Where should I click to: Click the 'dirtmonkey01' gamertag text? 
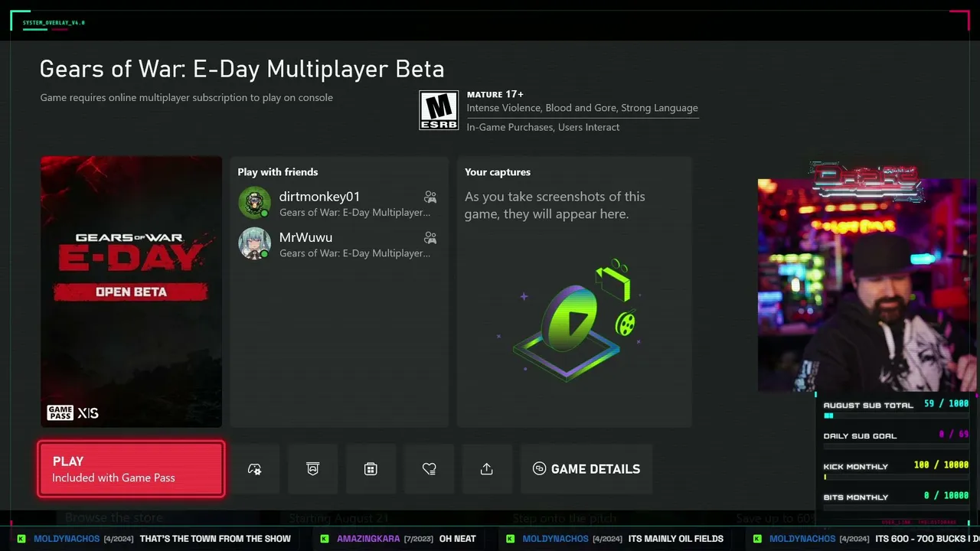pyautogui.click(x=319, y=197)
